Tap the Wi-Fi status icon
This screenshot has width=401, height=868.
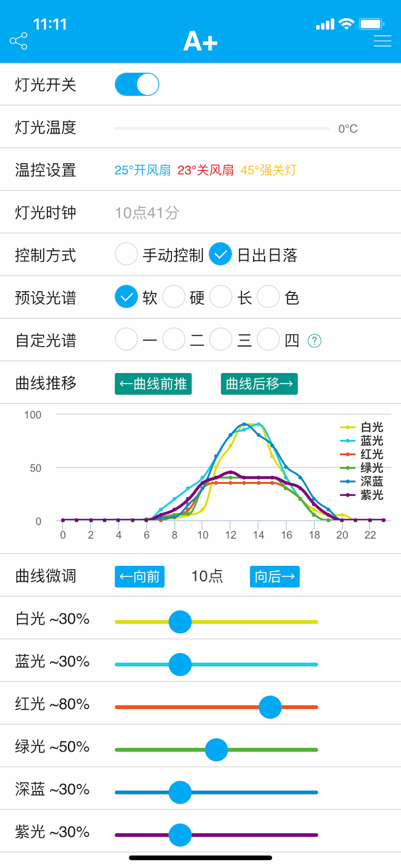coord(346,24)
